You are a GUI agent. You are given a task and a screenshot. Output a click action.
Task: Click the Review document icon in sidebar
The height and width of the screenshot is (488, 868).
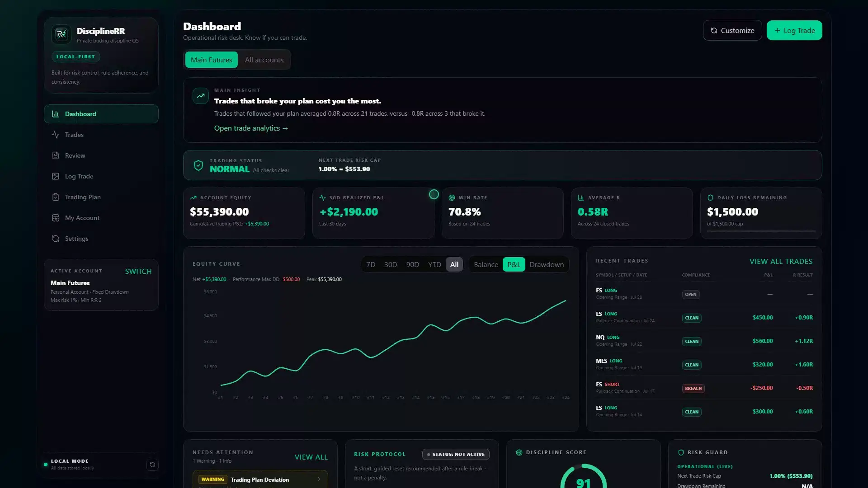[56, 155]
